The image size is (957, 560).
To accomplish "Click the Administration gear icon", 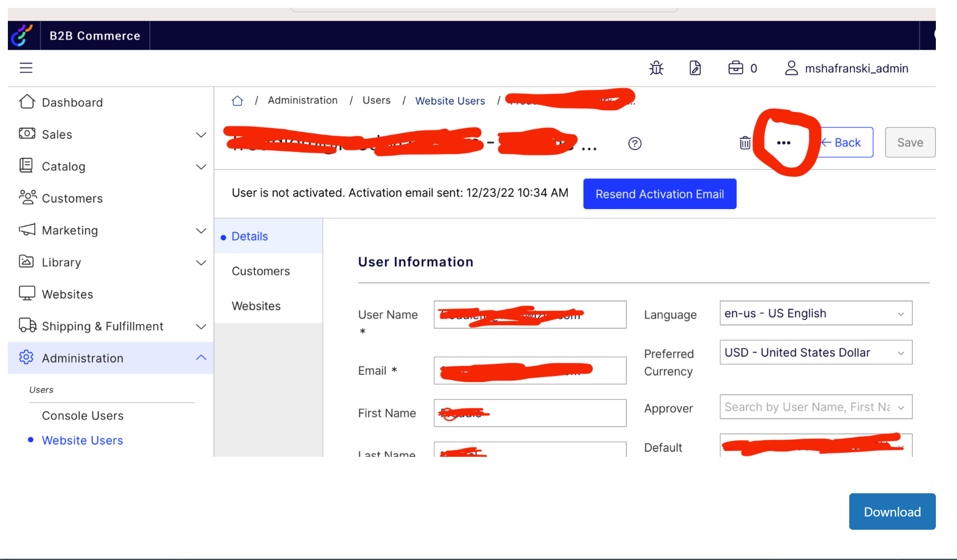I will pyautogui.click(x=26, y=357).
